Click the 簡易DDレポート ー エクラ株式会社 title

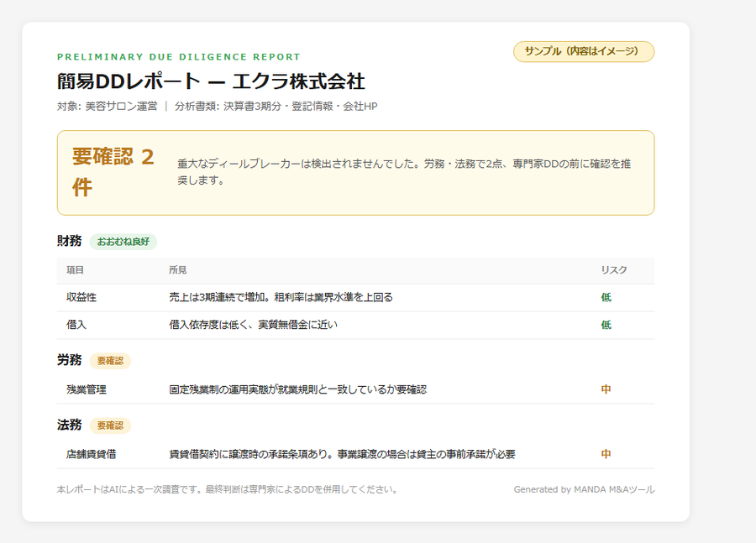211,81
